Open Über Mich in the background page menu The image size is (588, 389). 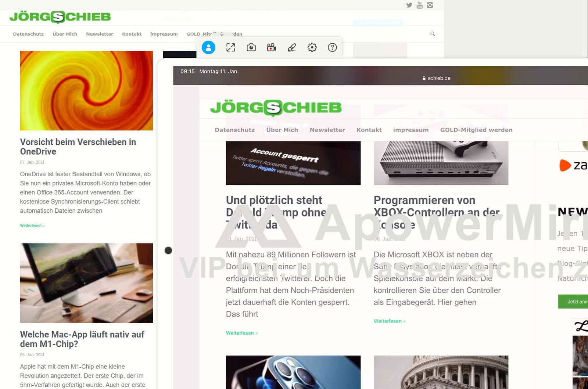[x=65, y=34]
